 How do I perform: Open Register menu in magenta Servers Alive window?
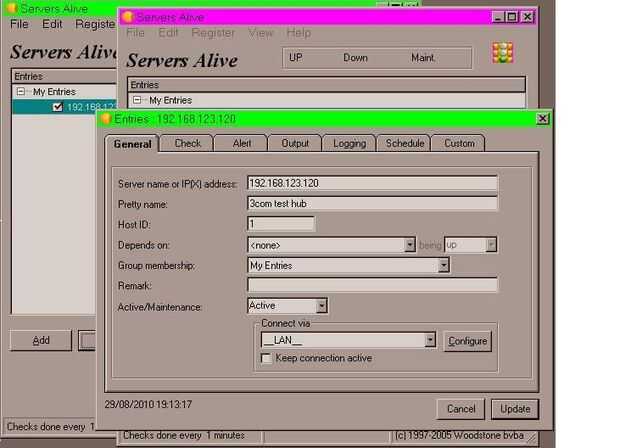pyautogui.click(x=213, y=33)
